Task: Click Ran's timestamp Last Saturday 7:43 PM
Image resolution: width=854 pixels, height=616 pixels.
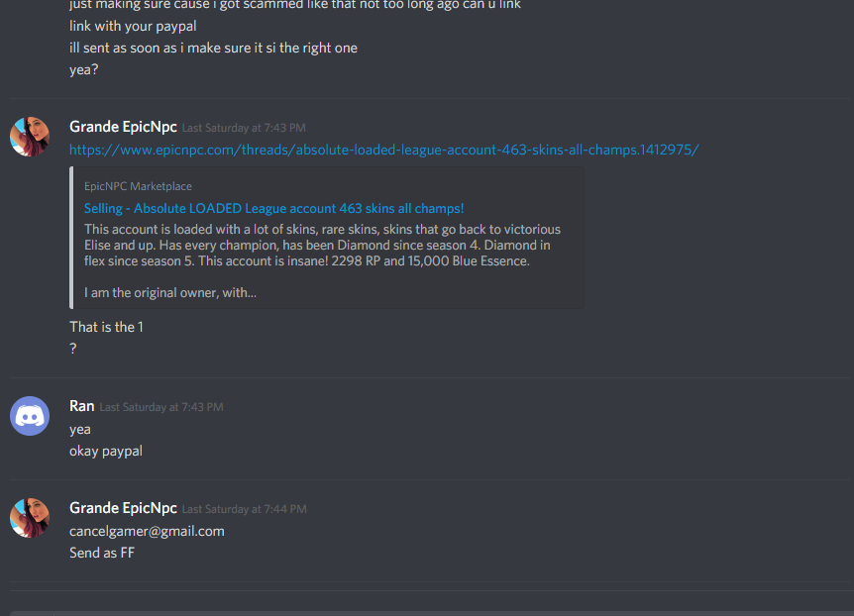Action: click(x=161, y=407)
